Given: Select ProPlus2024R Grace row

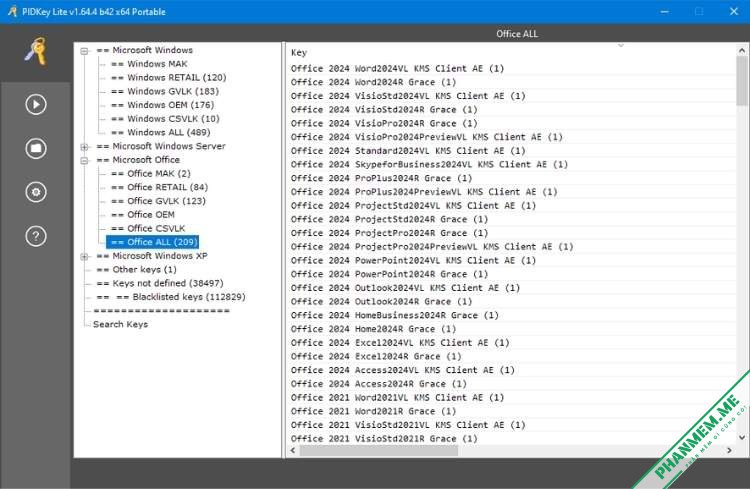Looking at the screenshot, I should pos(511,178).
